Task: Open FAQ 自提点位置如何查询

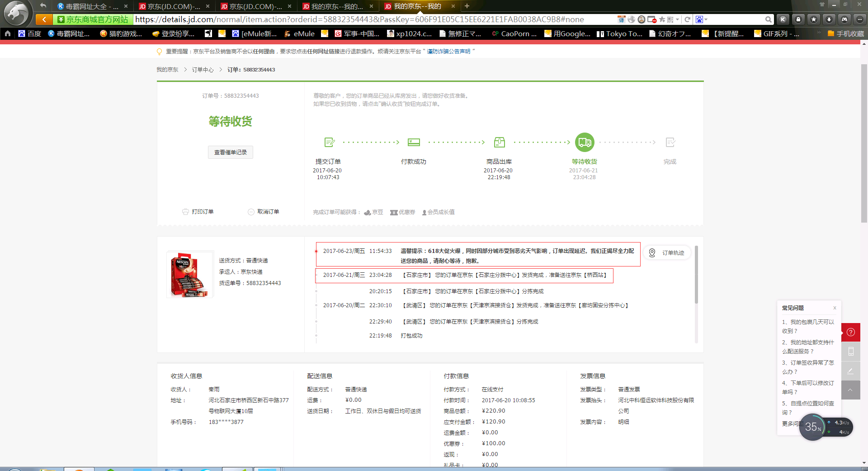Action: coord(808,408)
